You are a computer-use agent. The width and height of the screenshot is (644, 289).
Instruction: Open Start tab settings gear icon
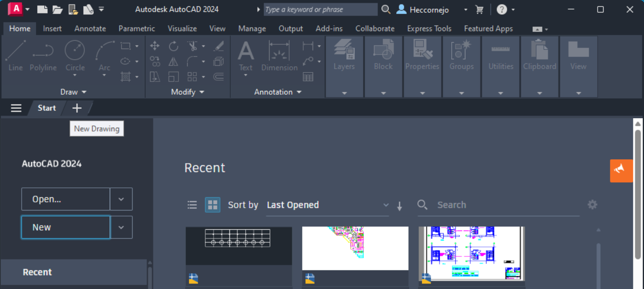click(x=592, y=205)
